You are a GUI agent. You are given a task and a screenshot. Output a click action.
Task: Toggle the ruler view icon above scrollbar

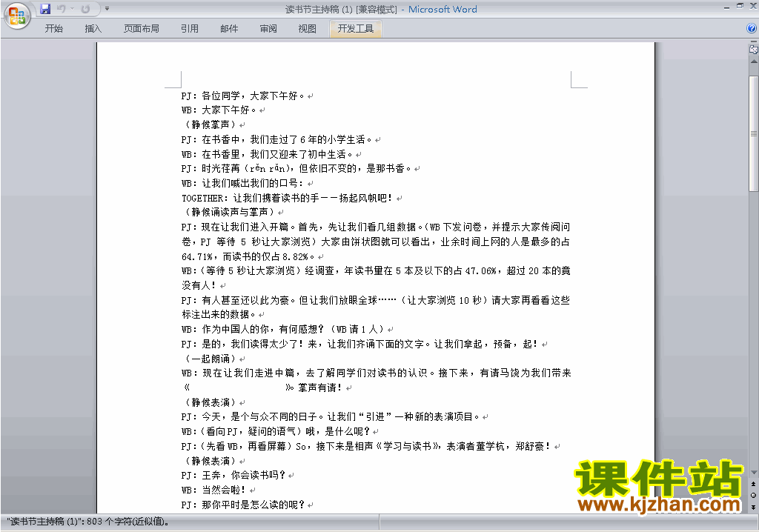[753, 49]
